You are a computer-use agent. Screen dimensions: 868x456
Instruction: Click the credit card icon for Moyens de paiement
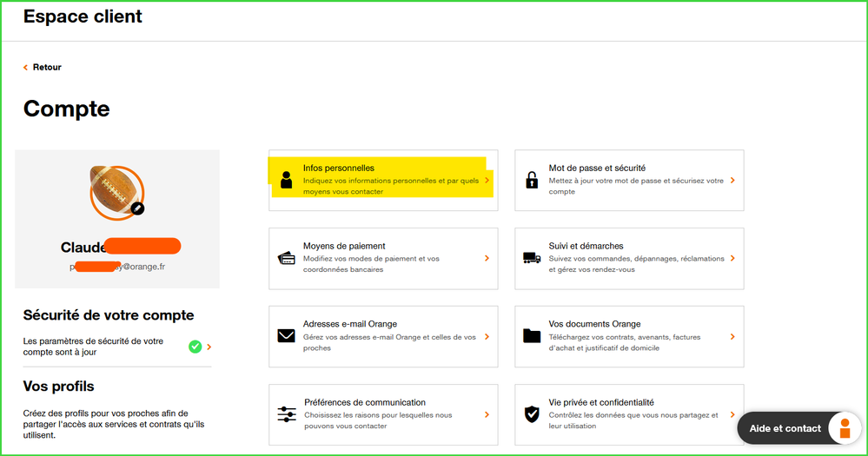pos(286,258)
